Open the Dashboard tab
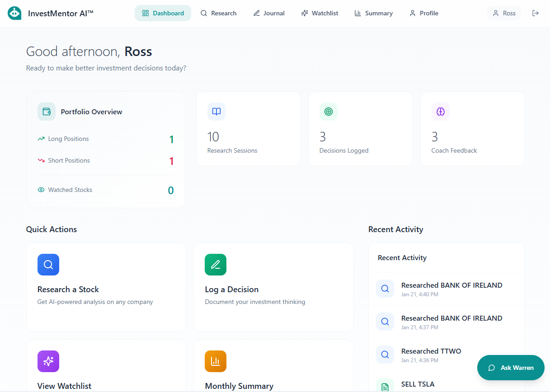The image size is (550, 392). 163,13
